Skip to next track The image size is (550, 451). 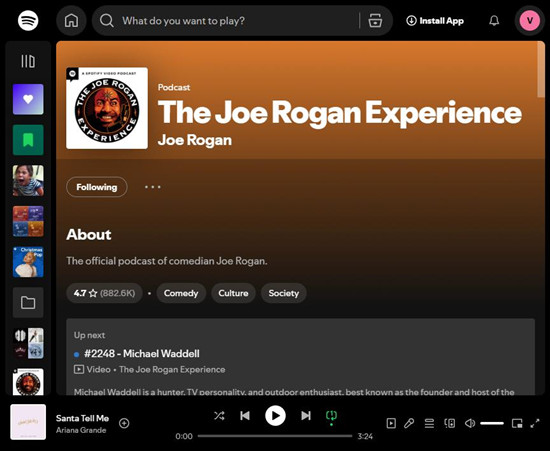tap(306, 416)
